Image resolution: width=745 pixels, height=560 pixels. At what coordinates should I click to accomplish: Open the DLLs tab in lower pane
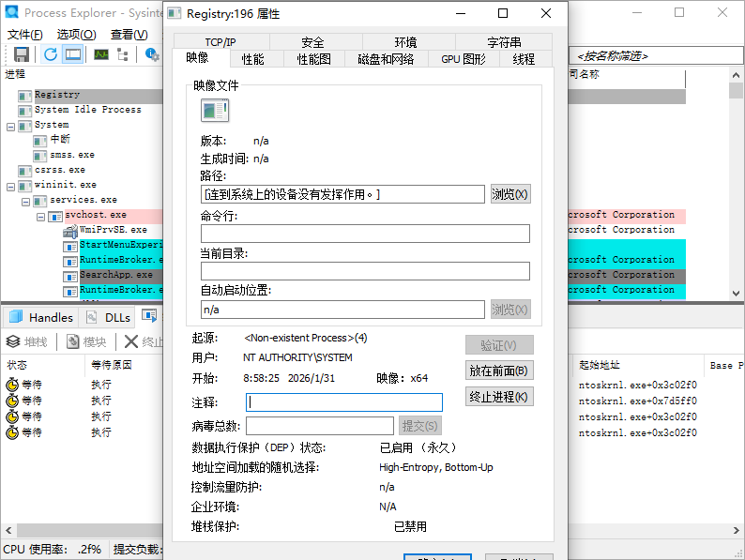click(x=107, y=317)
